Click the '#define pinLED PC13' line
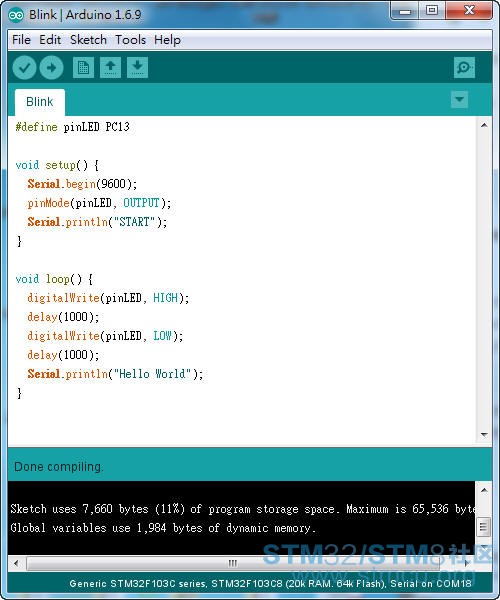Screen dimensions: 500x600 click(x=73, y=127)
